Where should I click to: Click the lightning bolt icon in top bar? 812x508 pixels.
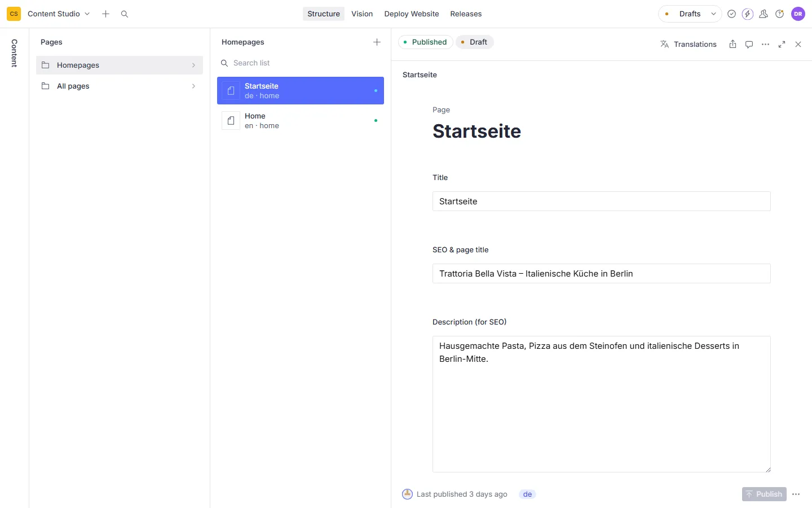point(748,14)
